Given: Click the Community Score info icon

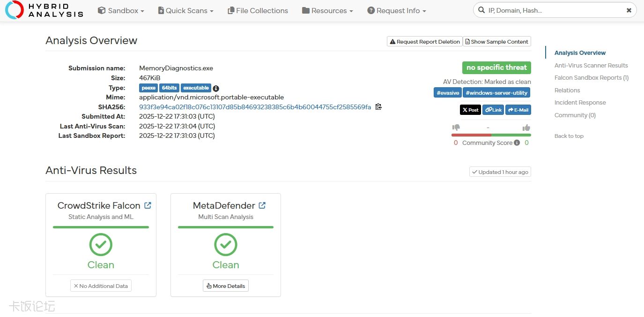Looking at the screenshot, I should tap(517, 143).
